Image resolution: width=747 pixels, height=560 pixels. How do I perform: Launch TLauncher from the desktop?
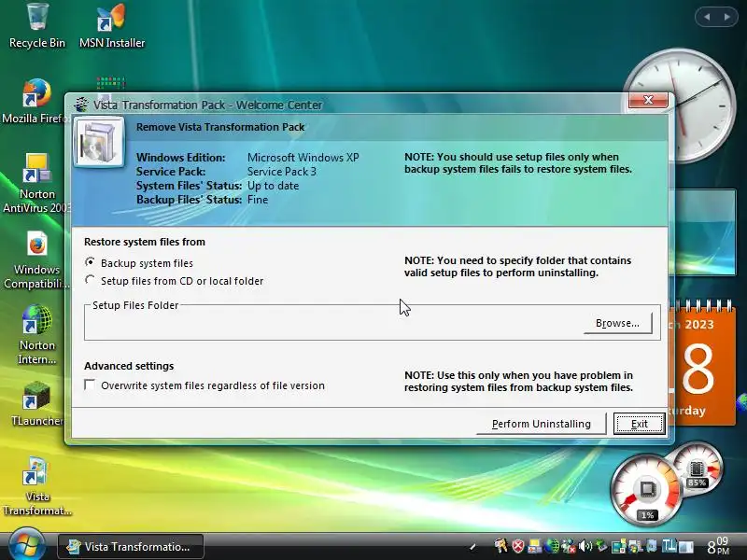pyautogui.click(x=37, y=404)
